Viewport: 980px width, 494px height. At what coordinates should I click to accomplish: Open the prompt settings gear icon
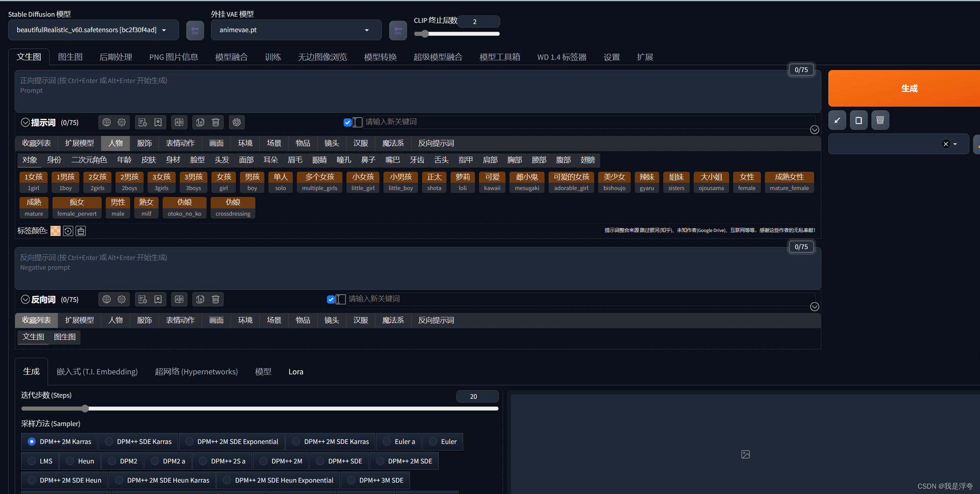(122, 122)
